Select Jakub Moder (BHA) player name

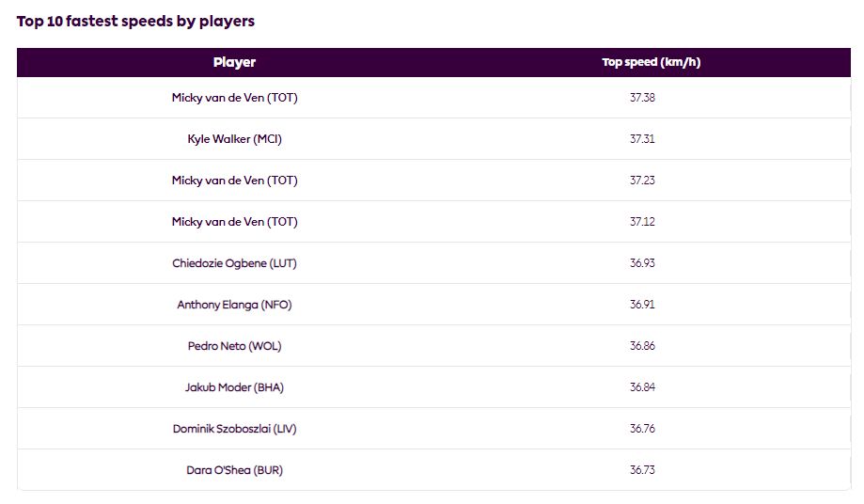point(234,387)
